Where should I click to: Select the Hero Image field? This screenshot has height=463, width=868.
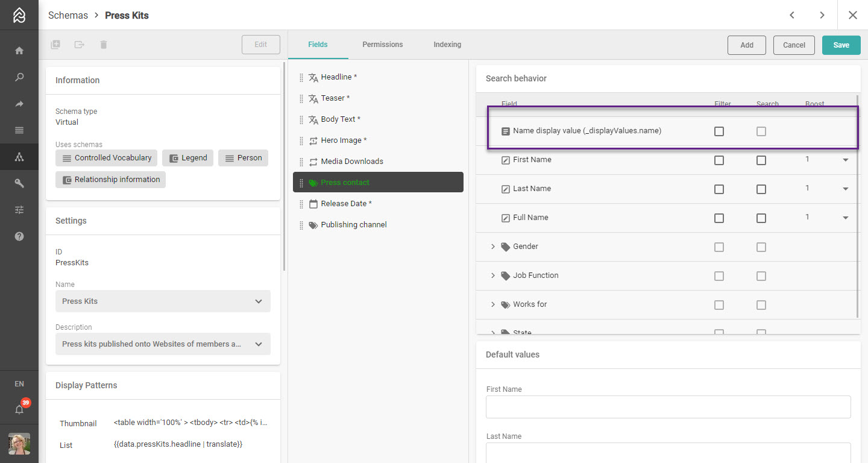[378, 140]
